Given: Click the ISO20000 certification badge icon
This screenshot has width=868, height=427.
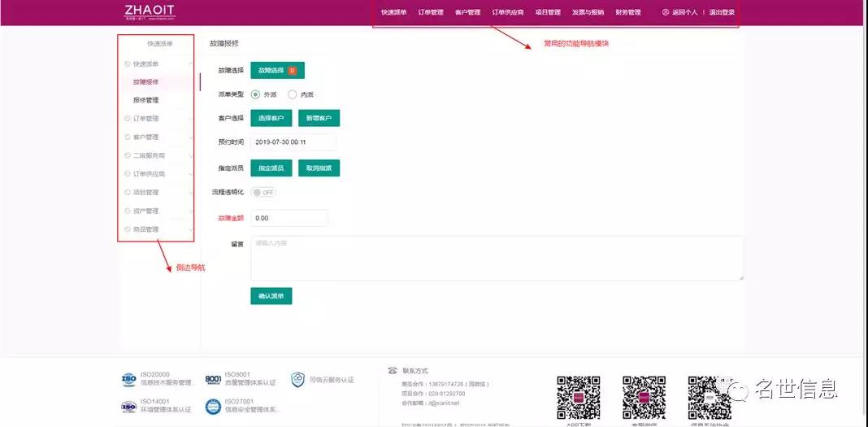Looking at the screenshot, I should point(128,379).
